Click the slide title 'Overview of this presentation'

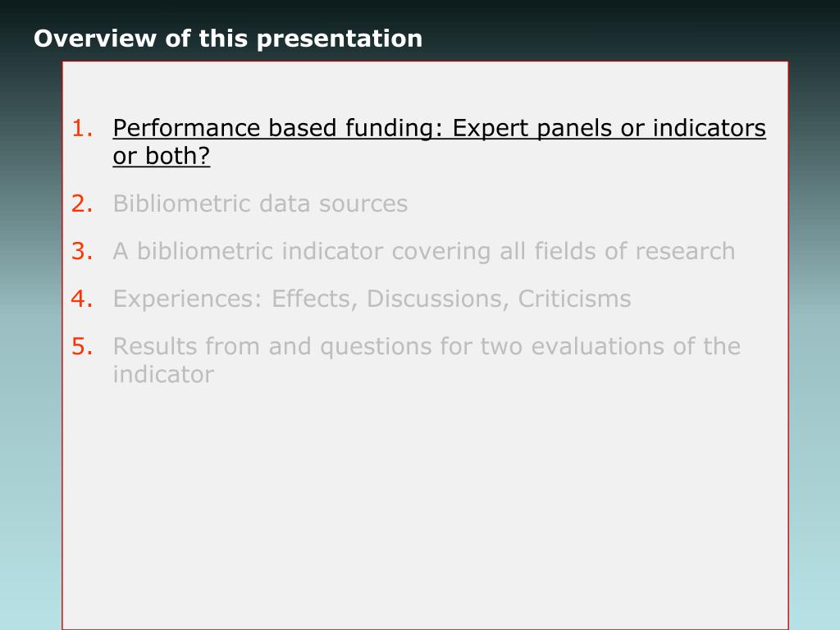coord(228,39)
